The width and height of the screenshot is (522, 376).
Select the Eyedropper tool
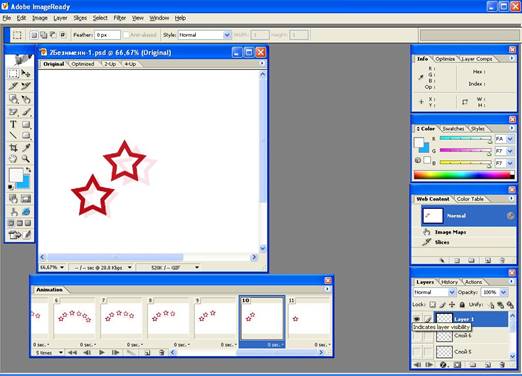coord(26,147)
